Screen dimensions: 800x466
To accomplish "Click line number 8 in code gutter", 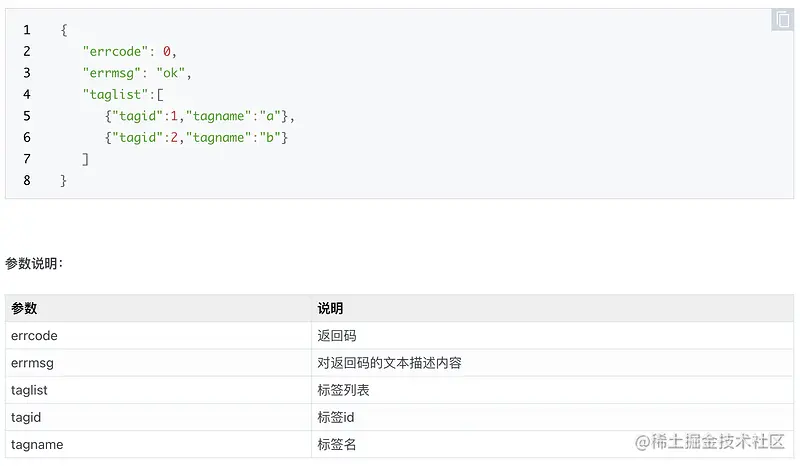I will 26,180.
